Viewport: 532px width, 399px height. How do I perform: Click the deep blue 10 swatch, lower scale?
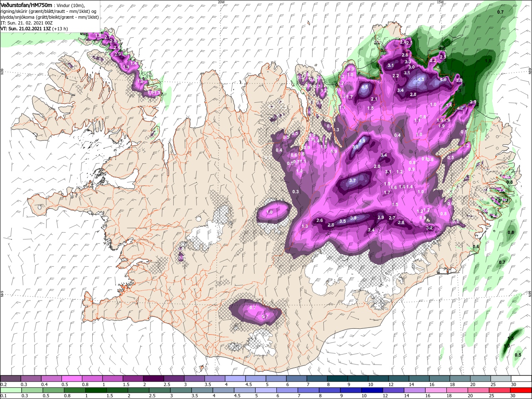[x=372, y=390]
